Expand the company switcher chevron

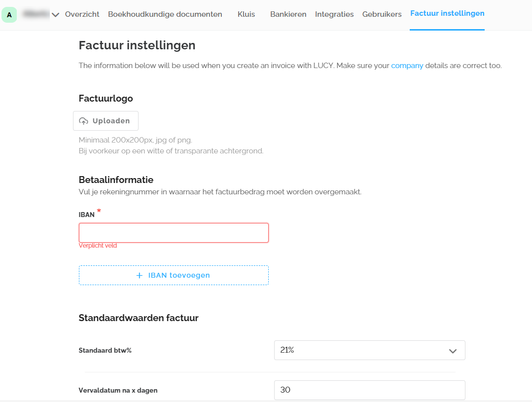[56, 15]
